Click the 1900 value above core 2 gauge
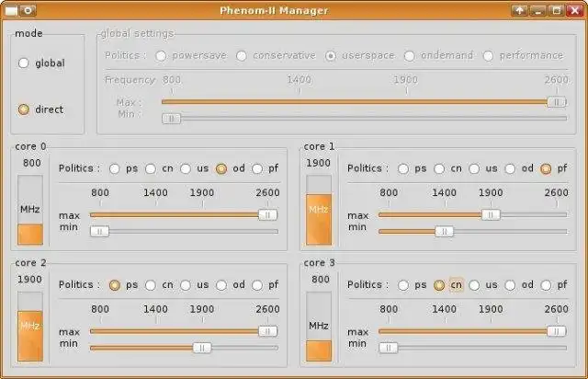This screenshot has height=379, width=588. point(29,280)
